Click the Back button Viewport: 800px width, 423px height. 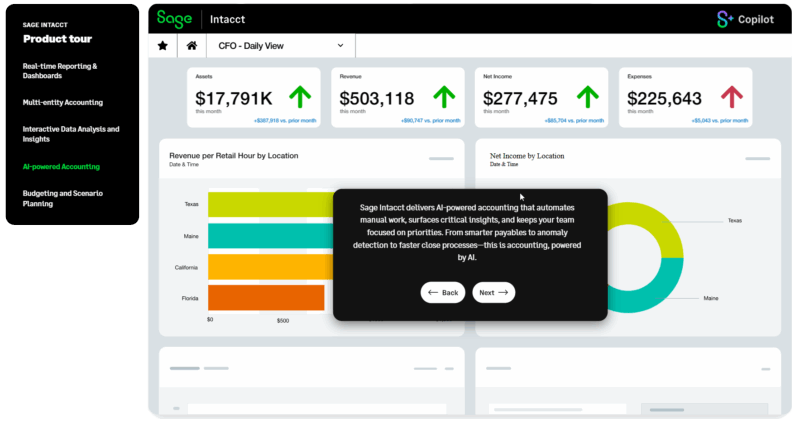(x=443, y=292)
